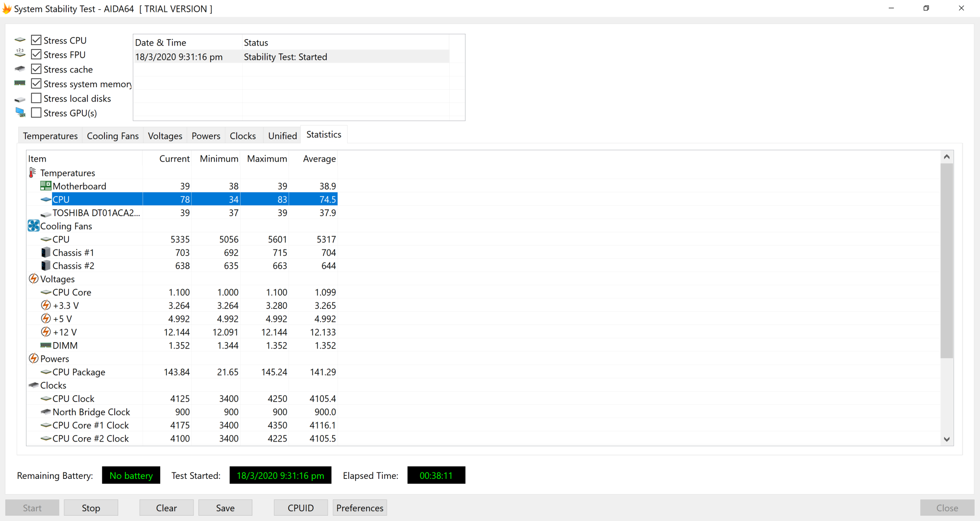Image resolution: width=980 pixels, height=521 pixels.
Task: Select the Unified tab
Action: pos(282,136)
